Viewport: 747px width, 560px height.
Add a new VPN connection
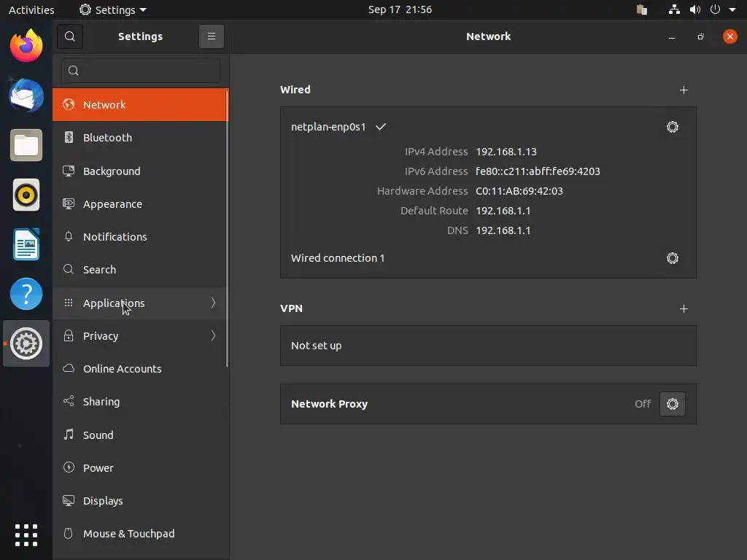coord(684,309)
